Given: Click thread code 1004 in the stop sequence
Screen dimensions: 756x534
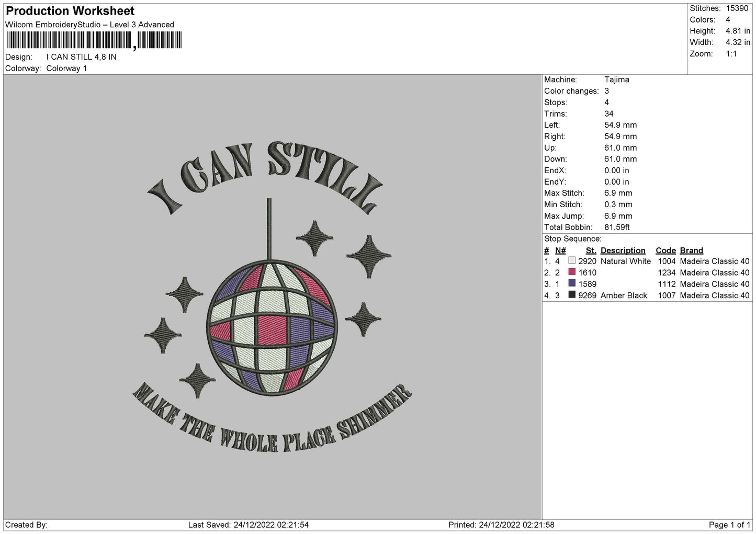Looking at the screenshot, I should coord(667,261).
